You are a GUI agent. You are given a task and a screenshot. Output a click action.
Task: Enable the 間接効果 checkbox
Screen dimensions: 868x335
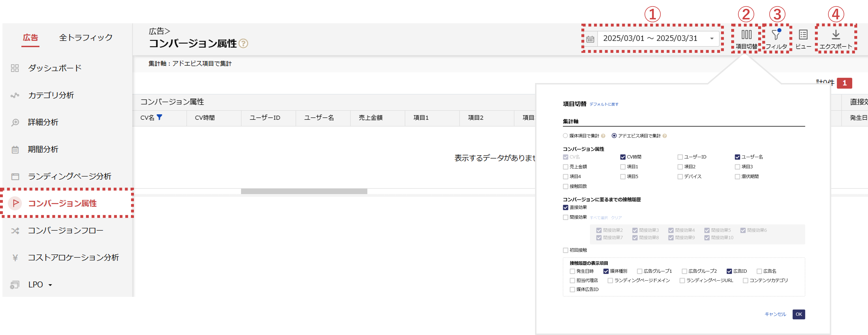(565, 217)
